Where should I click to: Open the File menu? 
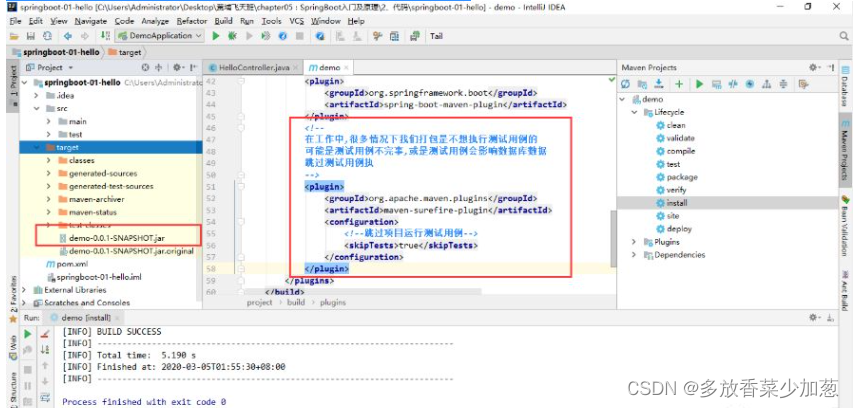click(15, 21)
